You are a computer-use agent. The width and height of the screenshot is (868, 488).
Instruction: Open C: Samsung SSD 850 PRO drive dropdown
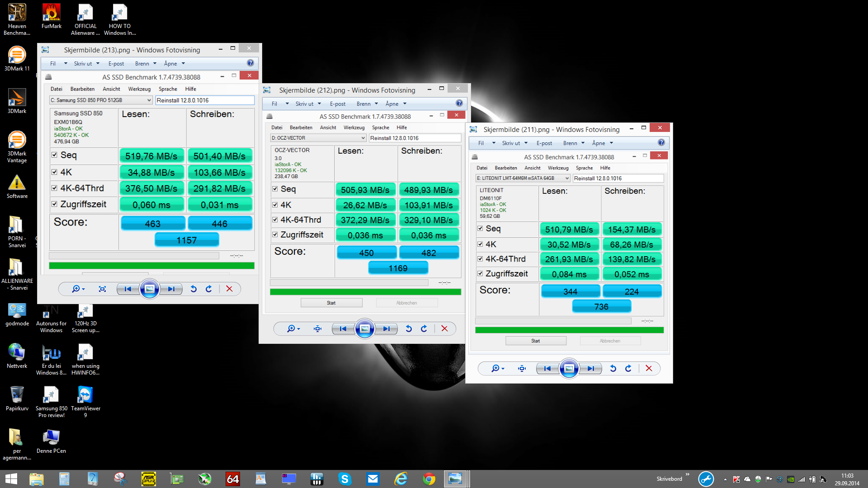[101, 100]
